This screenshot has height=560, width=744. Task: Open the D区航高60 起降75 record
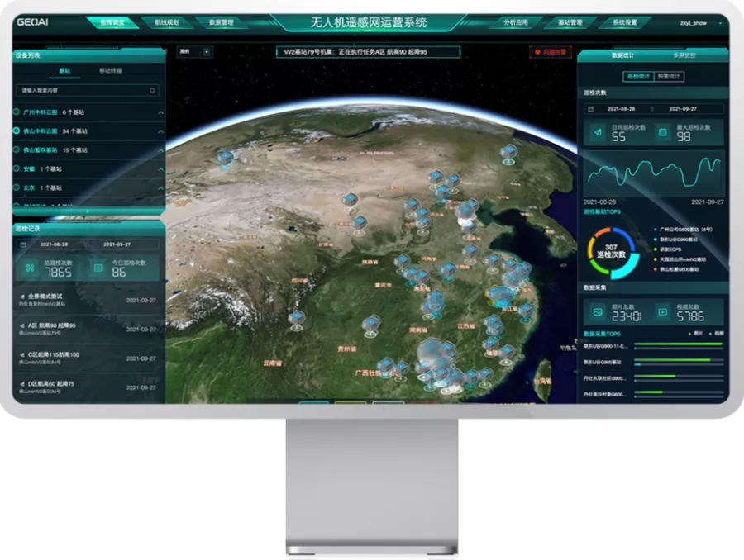[x=88, y=387]
